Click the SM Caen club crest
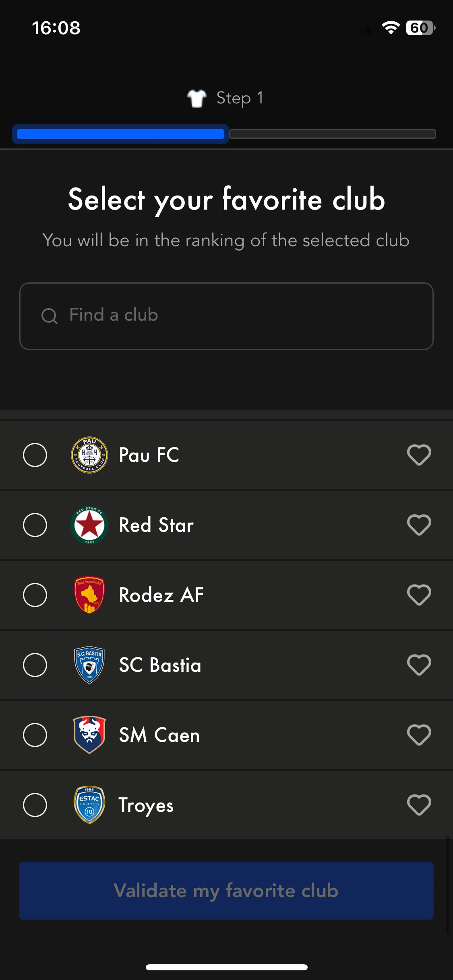 pyautogui.click(x=89, y=735)
